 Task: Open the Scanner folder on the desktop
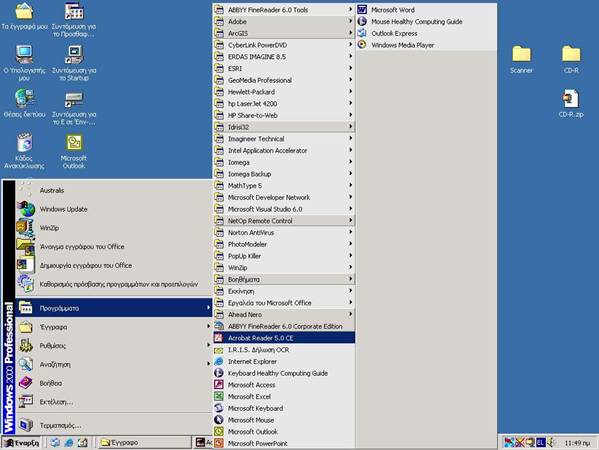click(521, 60)
